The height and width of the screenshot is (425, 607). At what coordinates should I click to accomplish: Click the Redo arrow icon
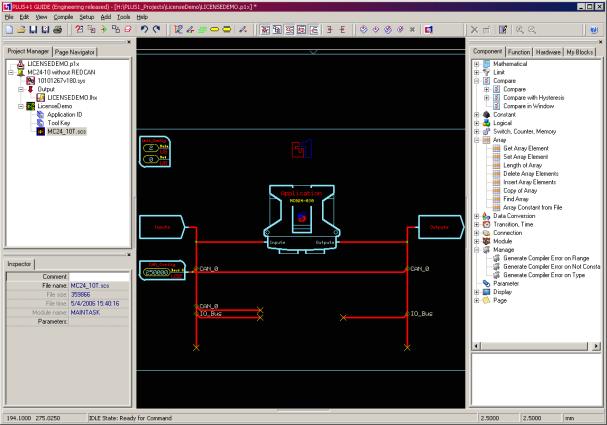click(156, 29)
